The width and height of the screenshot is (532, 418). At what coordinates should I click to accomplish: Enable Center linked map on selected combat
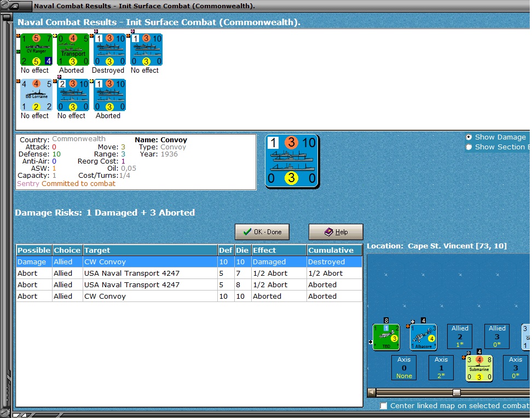point(383,406)
